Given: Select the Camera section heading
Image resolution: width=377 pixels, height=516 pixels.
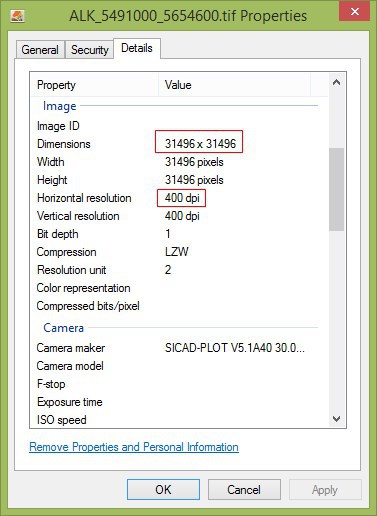Looking at the screenshot, I should (63, 328).
